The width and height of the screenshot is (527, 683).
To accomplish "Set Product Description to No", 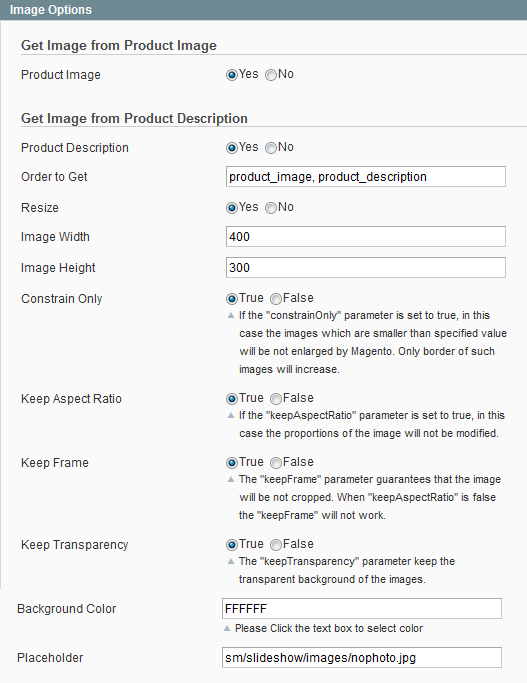I will (x=271, y=148).
